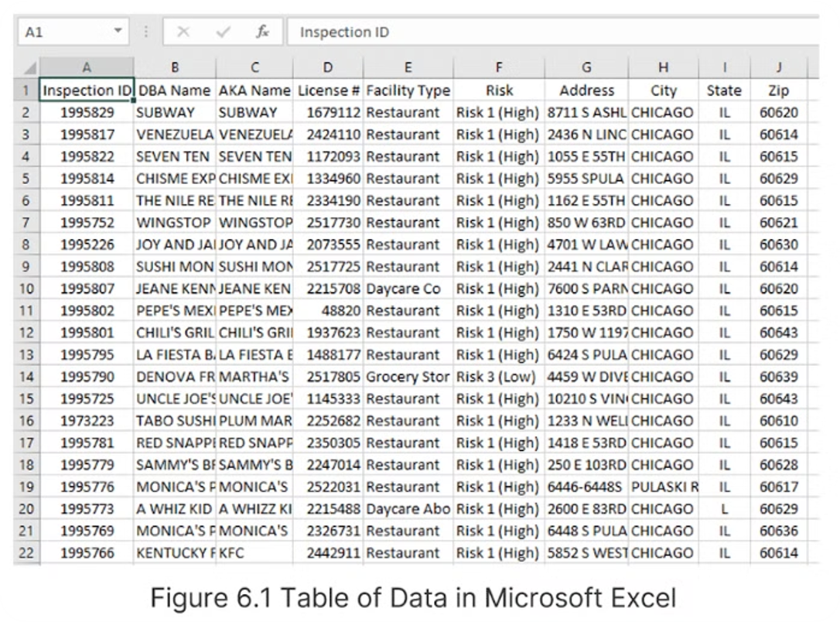Select row 20 header
This screenshot has height=622, width=840.
(26, 509)
